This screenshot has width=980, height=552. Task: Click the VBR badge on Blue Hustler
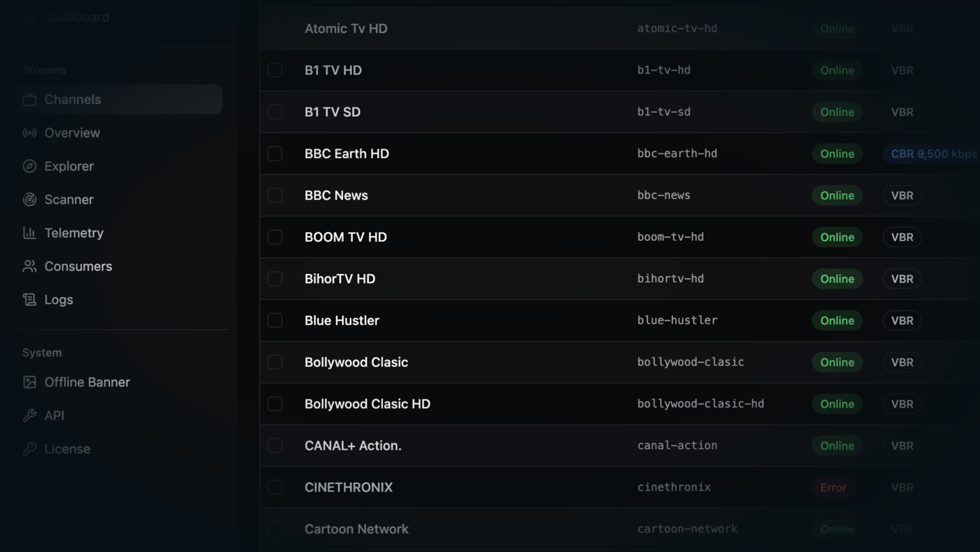(x=902, y=320)
